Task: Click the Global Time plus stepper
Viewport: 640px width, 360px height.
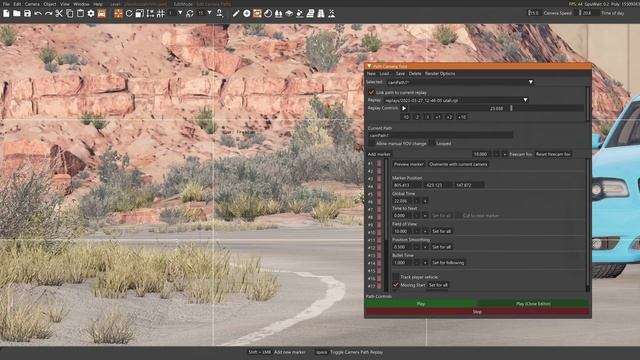Action: [x=425, y=201]
